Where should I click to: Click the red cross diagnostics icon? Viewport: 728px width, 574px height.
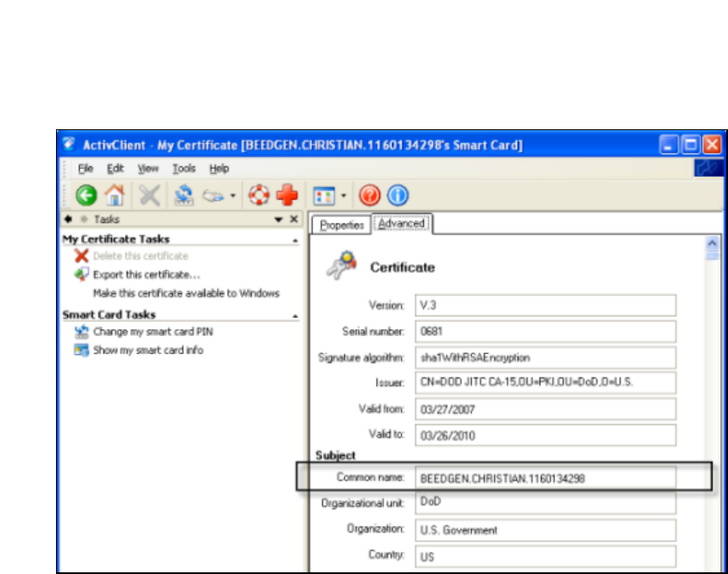click(287, 195)
